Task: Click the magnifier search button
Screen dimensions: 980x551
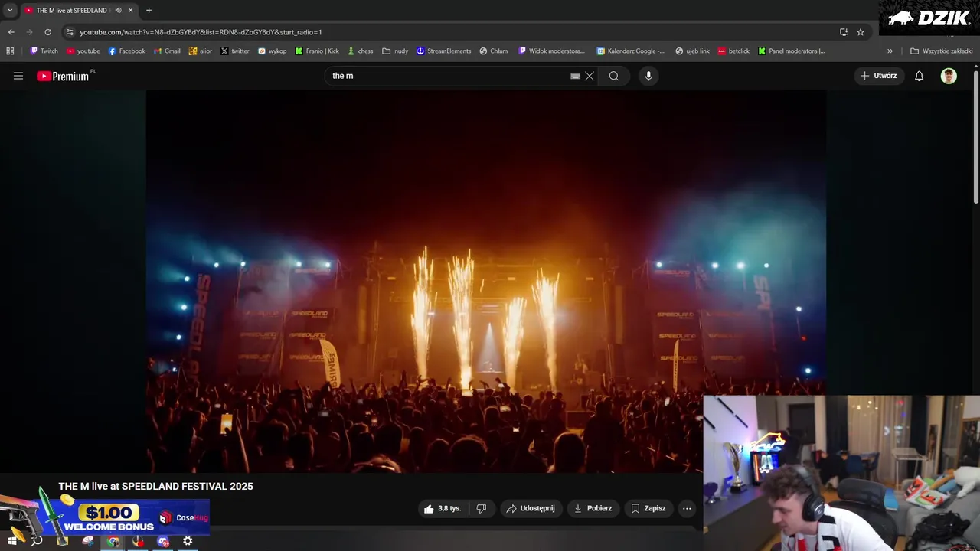Action: (614, 76)
